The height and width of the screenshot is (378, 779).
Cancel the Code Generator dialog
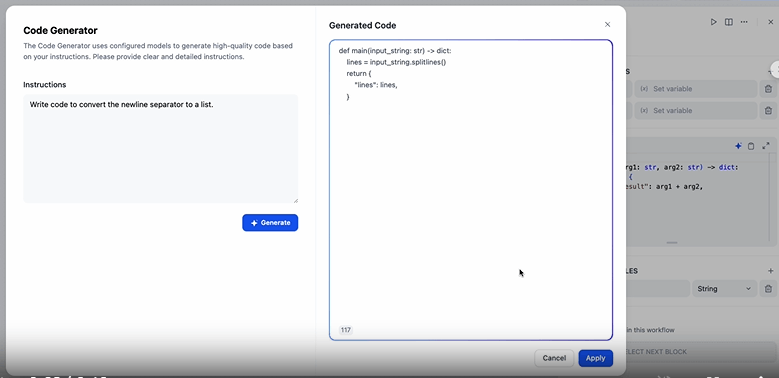pyautogui.click(x=554, y=358)
